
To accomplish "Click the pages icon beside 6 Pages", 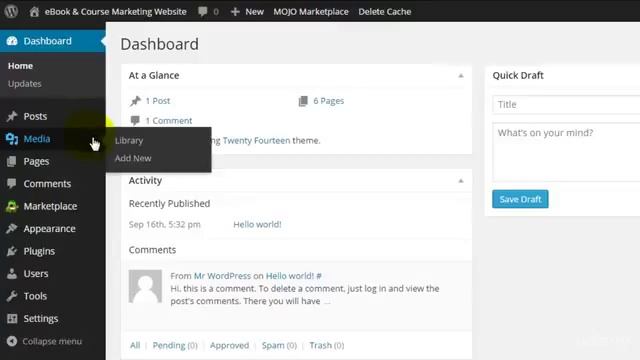I will pos(303,101).
